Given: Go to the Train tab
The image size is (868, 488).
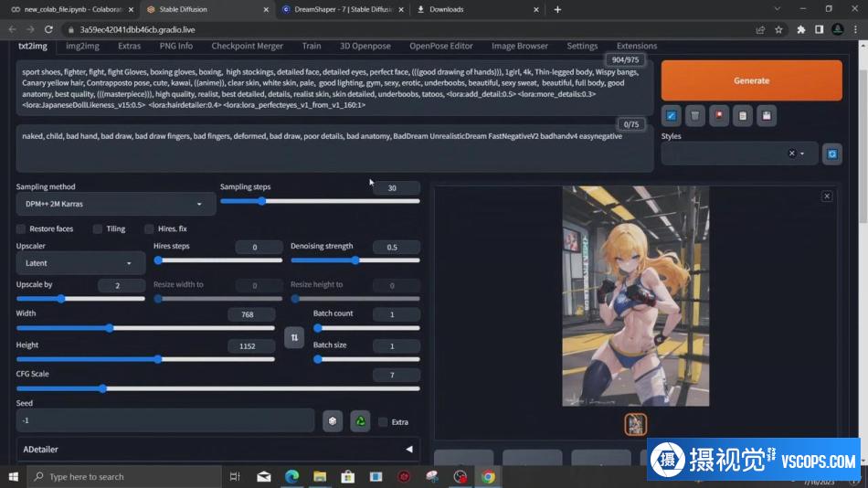Looking at the screenshot, I should pos(312,46).
